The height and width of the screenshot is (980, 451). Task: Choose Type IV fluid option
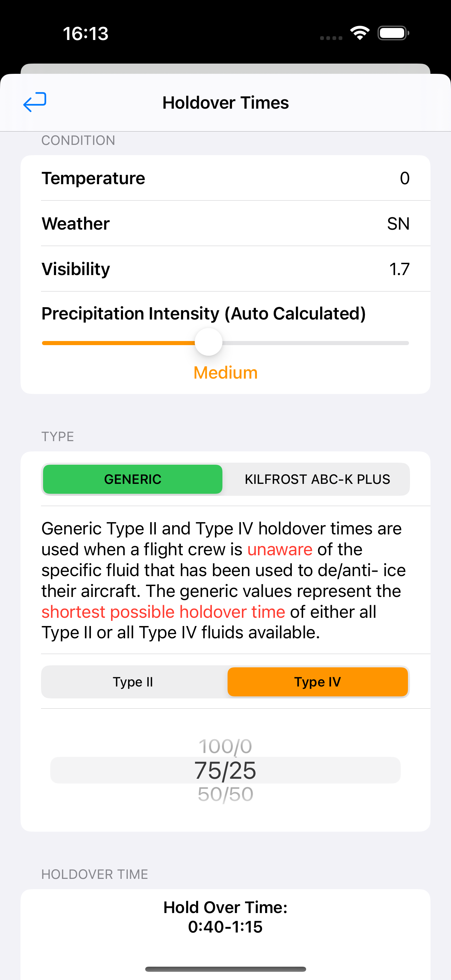(317, 682)
